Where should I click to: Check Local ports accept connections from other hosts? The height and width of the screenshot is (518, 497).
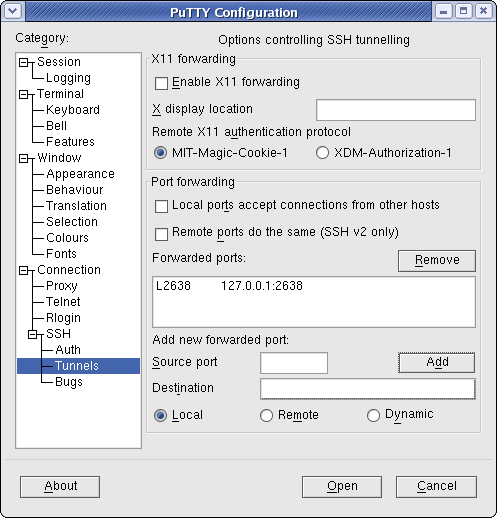[161, 206]
